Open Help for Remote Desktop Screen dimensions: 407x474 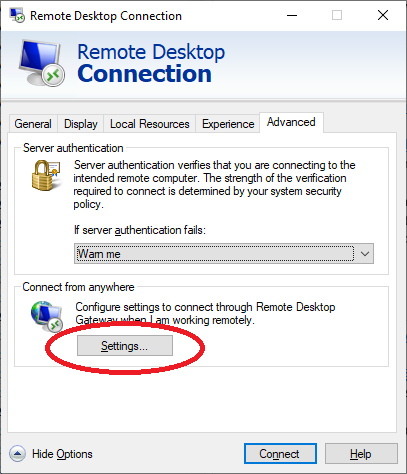[361, 454]
